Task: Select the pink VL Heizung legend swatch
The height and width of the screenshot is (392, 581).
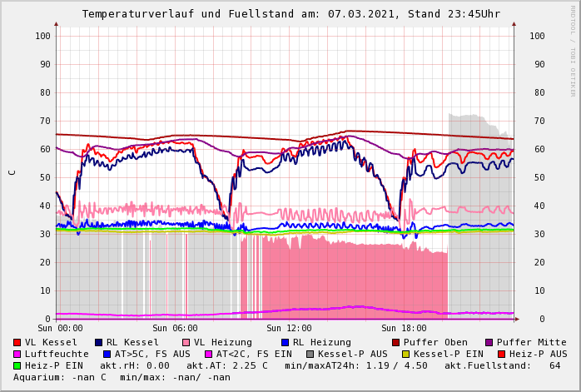Action: pos(186,342)
